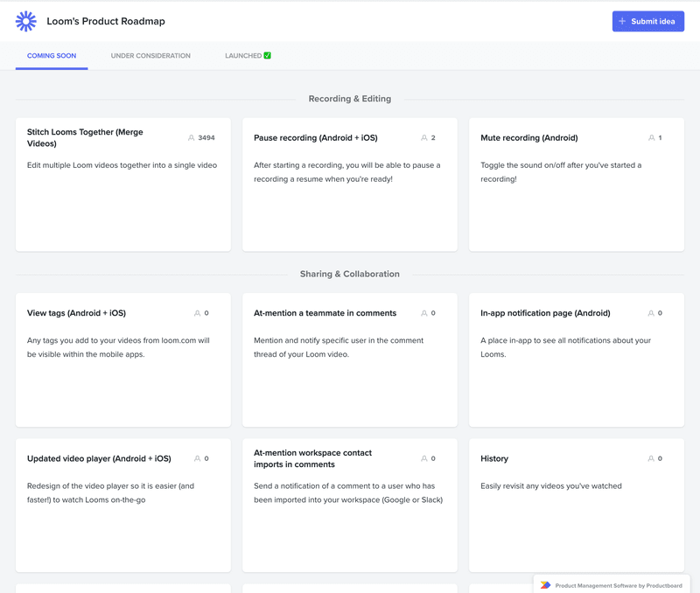The height and width of the screenshot is (593, 700).
Task: Click 'Any tags you add to your videos' description
Action: coord(118,347)
